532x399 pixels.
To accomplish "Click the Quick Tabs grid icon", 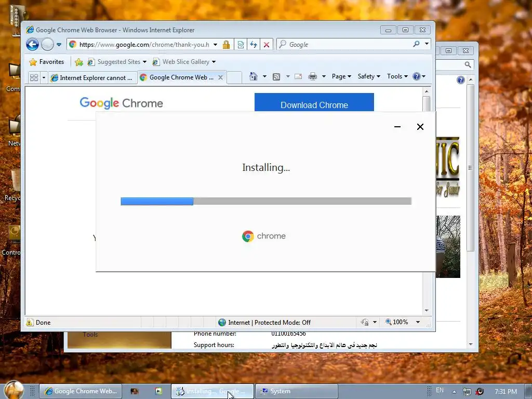I will [34, 78].
